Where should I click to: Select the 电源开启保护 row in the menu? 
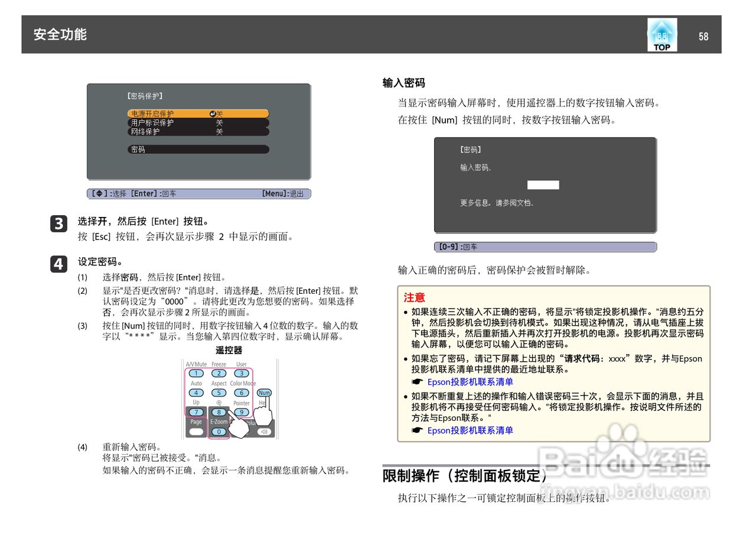(198, 114)
